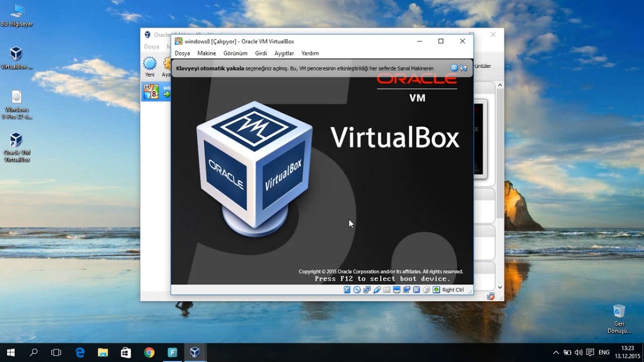Image resolution: width=644 pixels, height=362 pixels.
Task: Open the Aygıtlar menu
Action: [284, 53]
